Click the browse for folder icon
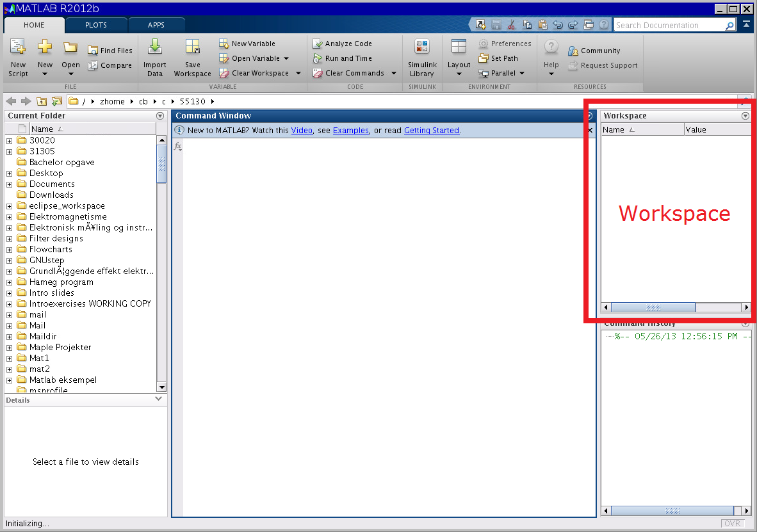This screenshot has height=532, width=757. coord(57,101)
